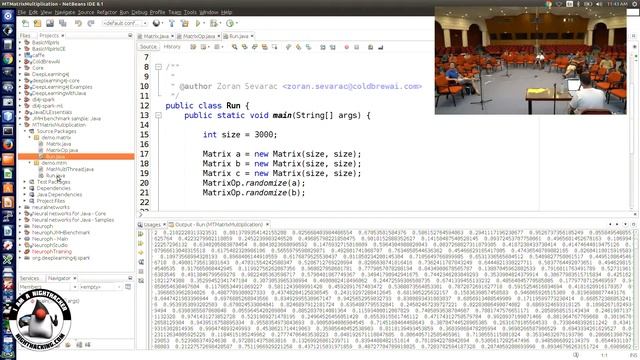Open the Tools menu
The width and height of the screenshot is (640, 360).
(x=190, y=12)
